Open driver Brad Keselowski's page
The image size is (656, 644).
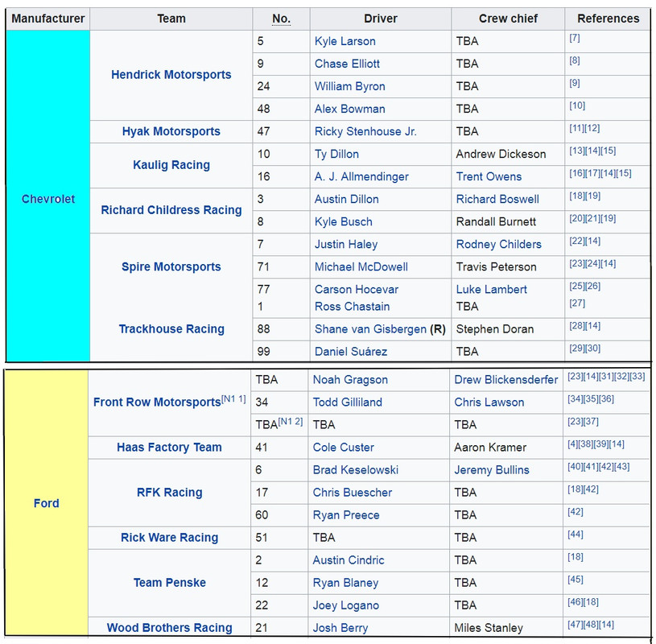356,470
